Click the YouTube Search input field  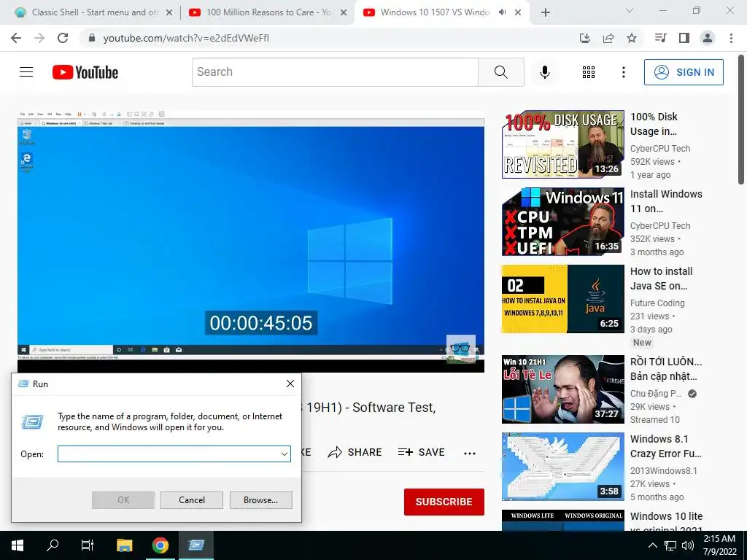coord(335,72)
